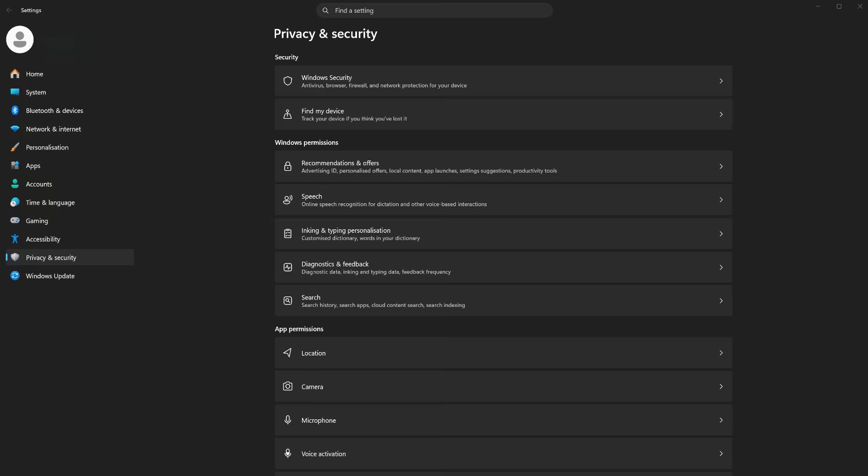Viewport: 868px width, 476px height.
Task: Expand Windows Security chevron
Action: tap(721, 81)
